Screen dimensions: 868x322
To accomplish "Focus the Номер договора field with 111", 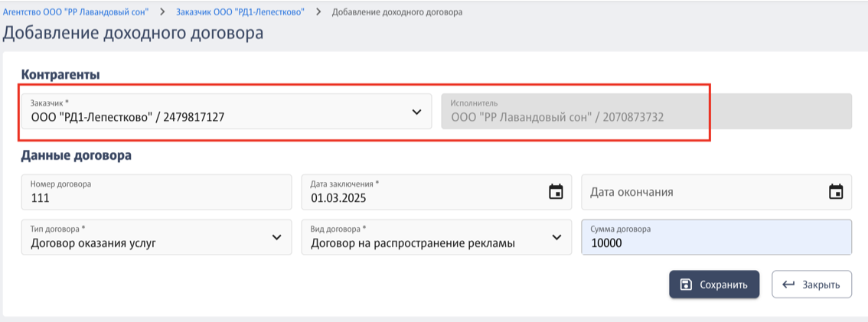I will (x=157, y=192).
